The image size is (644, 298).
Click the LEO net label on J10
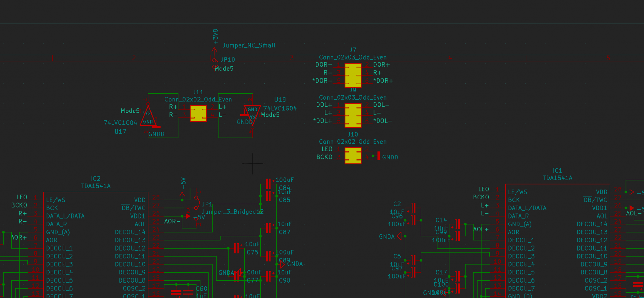327,149
